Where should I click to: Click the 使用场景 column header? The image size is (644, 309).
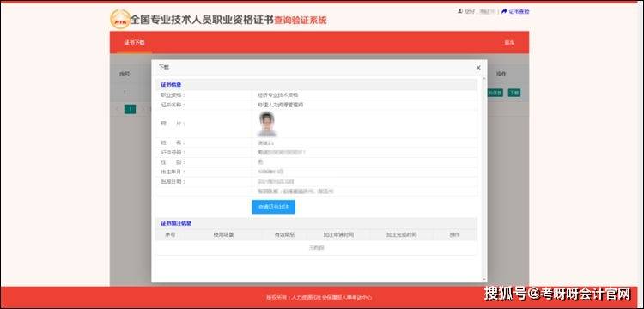pos(223,235)
